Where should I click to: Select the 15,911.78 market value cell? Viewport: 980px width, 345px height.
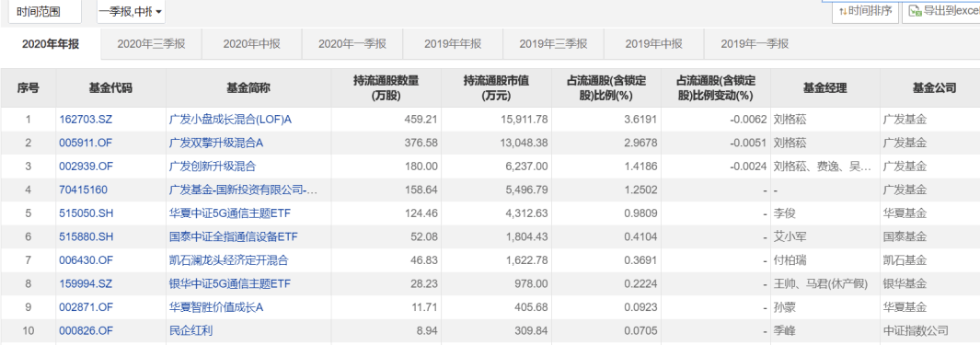pos(496,120)
